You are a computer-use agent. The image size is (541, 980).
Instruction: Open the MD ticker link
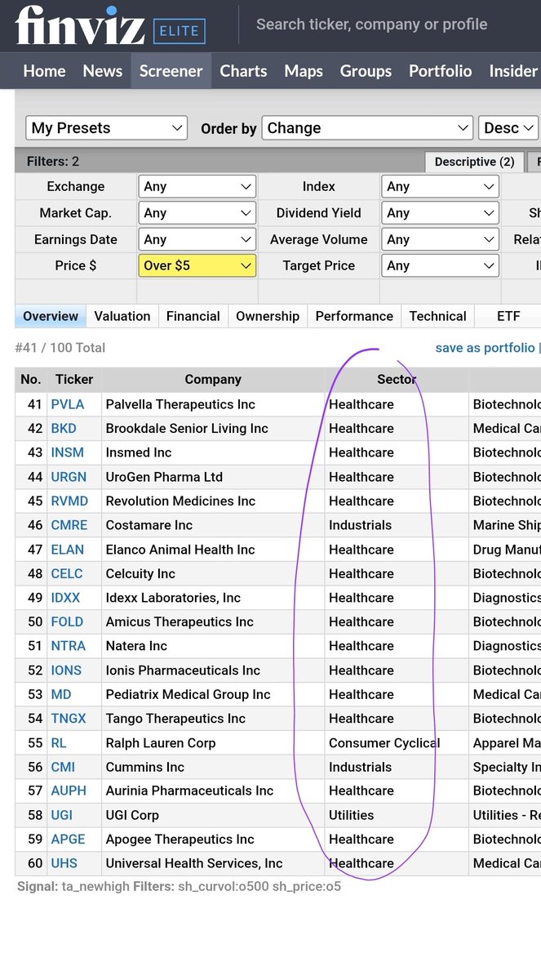[x=61, y=694]
